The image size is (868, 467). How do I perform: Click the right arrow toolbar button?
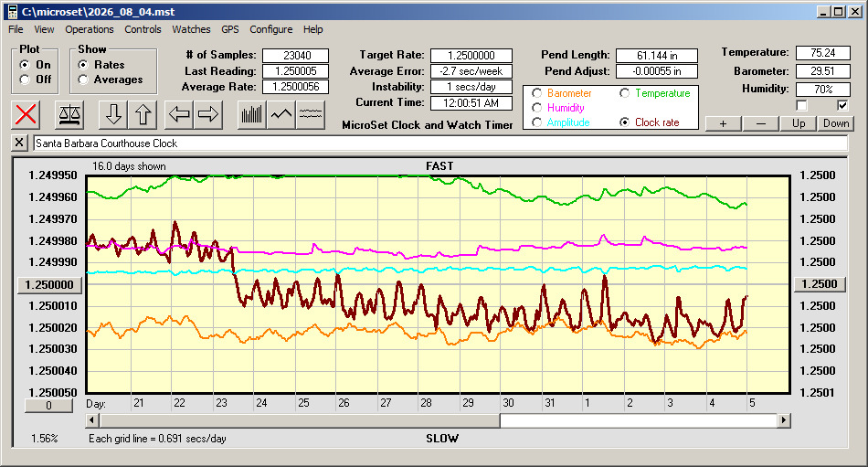coord(208,114)
